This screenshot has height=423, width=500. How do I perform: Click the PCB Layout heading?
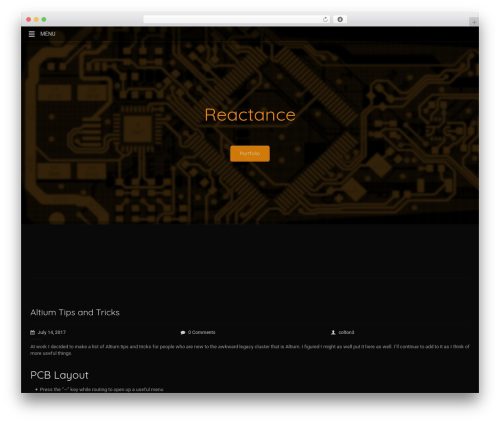click(x=59, y=375)
